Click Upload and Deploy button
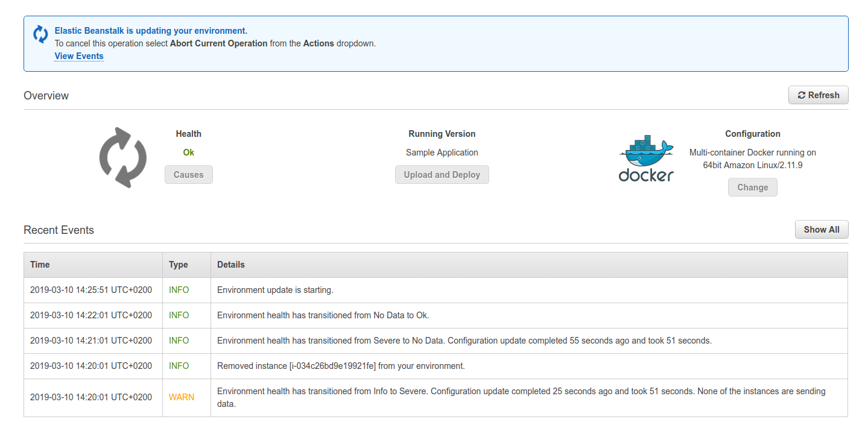The width and height of the screenshot is (868, 431). pos(442,175)
